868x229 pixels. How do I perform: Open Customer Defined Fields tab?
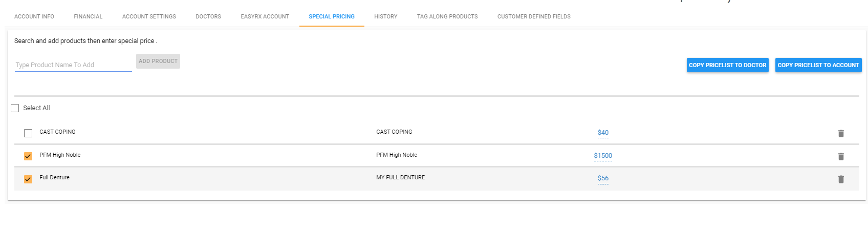[x=534, y=16]
